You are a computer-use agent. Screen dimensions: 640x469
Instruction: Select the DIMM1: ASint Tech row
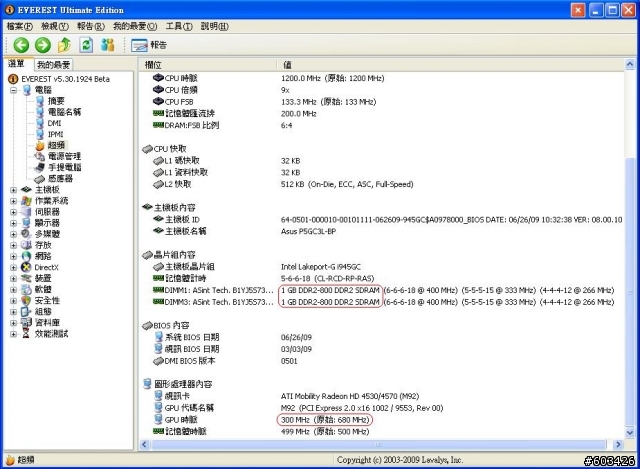coord(380,290)
